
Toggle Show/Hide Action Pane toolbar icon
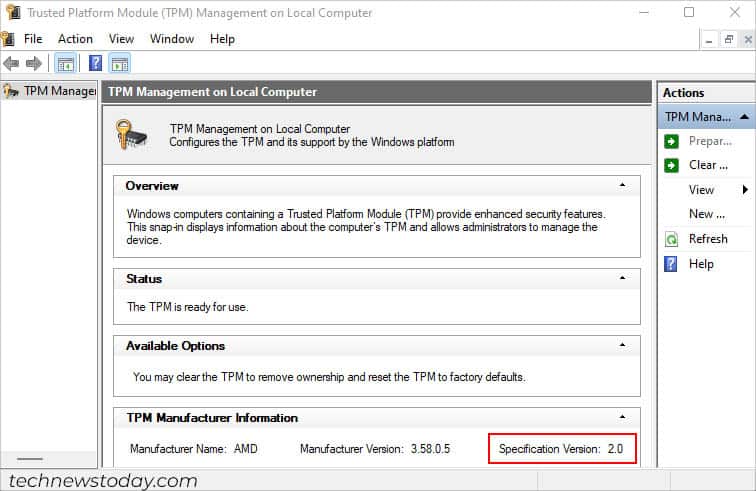(120, 63)
